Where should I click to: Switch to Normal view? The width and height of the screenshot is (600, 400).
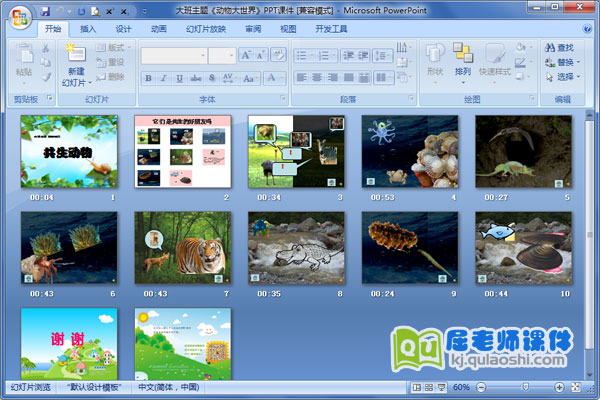(x=416, y=387)
